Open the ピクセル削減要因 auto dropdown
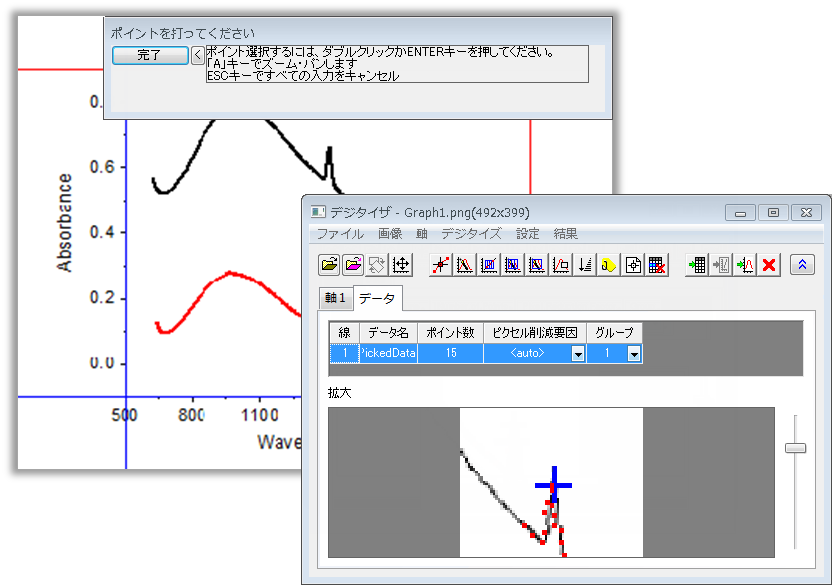The height and width of the screenshot is (586, 833). point(577,354)
